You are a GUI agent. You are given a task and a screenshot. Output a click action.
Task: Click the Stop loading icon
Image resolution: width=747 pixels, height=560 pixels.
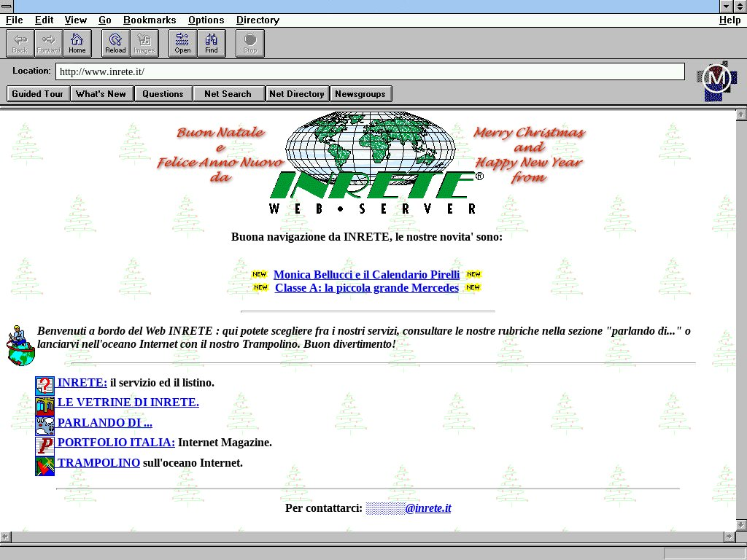[x=250, y=43]
